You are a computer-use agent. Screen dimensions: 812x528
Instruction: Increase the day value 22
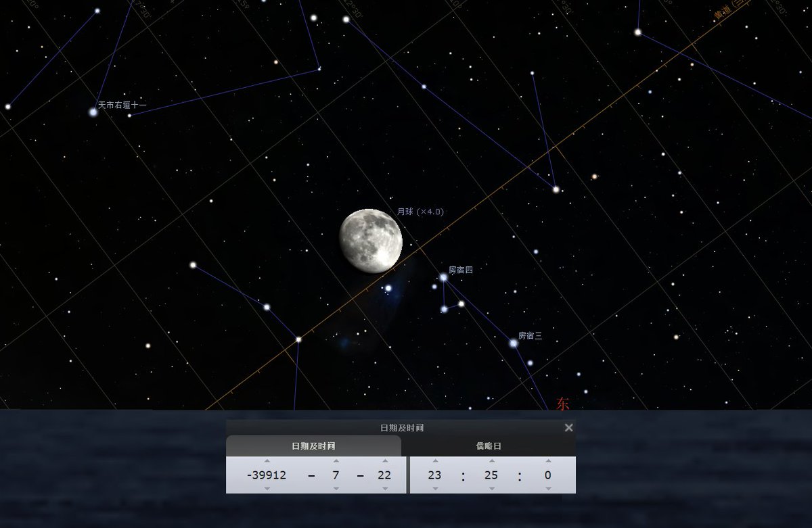[384, 461]
